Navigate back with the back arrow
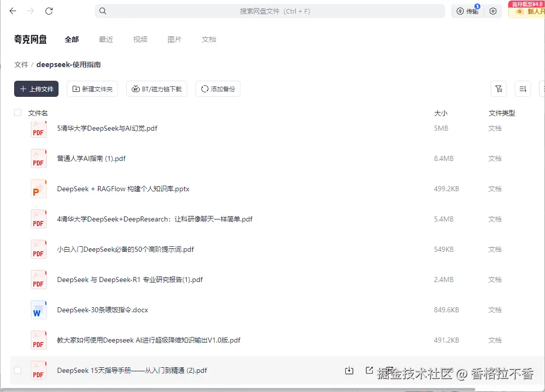The image size is (545, 392). [x=13, y=11]
